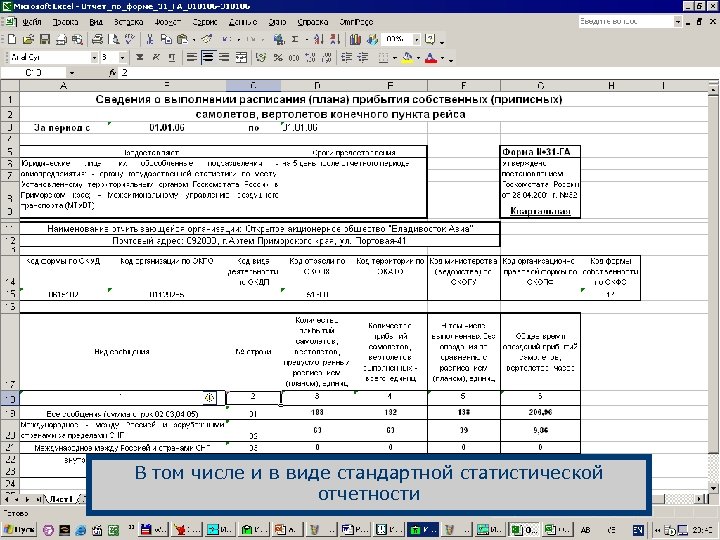720x540 pixels.
Task: Select row 19 header
Action: click(x=10, y=413)
